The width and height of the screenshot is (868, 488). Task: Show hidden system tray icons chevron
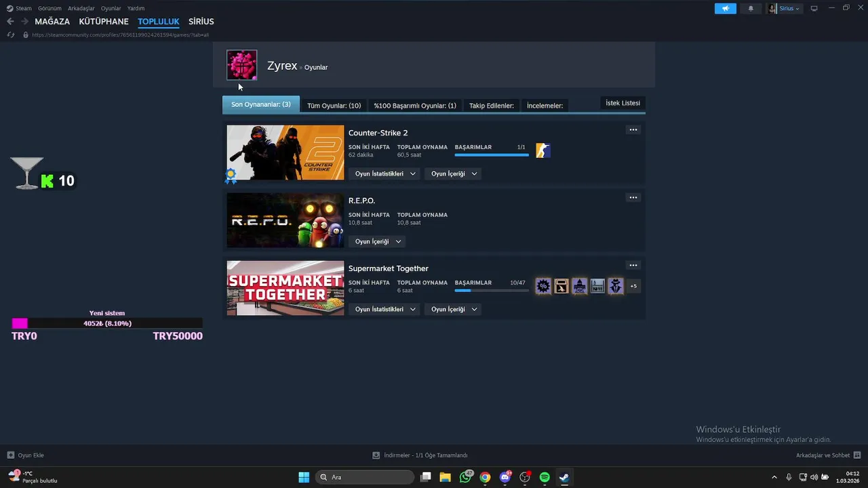[775, 477]
